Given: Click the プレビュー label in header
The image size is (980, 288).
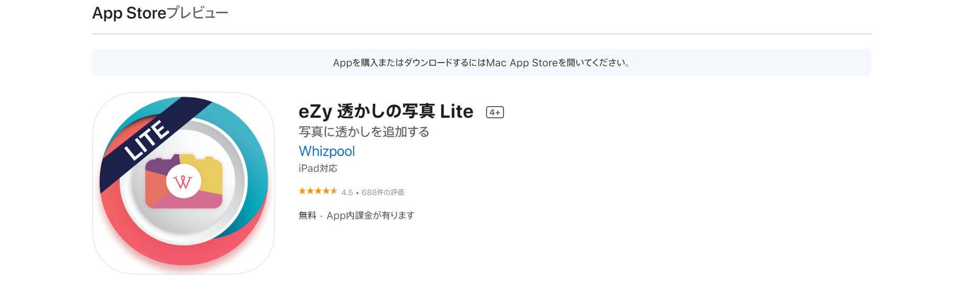Looking at the screenshot, I should click(198, 13).
